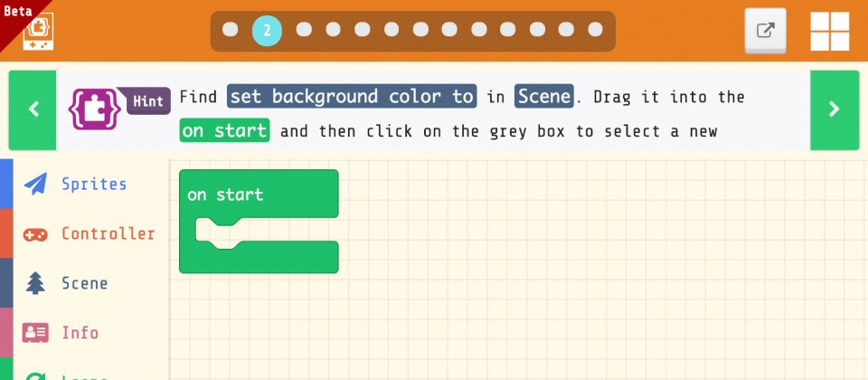The height and width of the screenshot is (380, 868).
Task: Click the purple puzzle-piece hint icon
Action: 94,109
